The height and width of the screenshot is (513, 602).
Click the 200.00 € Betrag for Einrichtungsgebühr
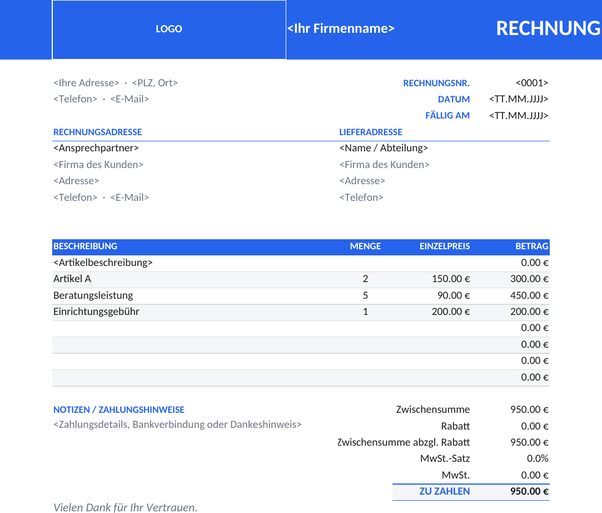[529, 311]
